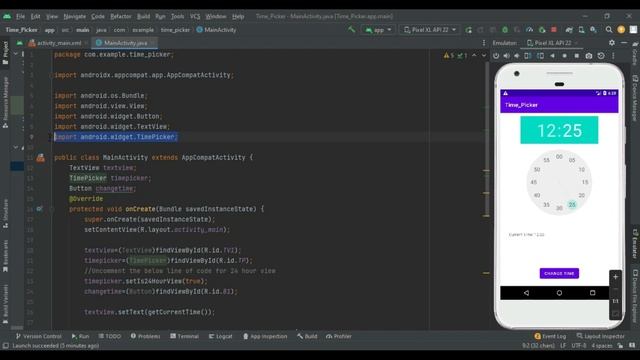Click the emulator rotate left icon

(528, 56)
